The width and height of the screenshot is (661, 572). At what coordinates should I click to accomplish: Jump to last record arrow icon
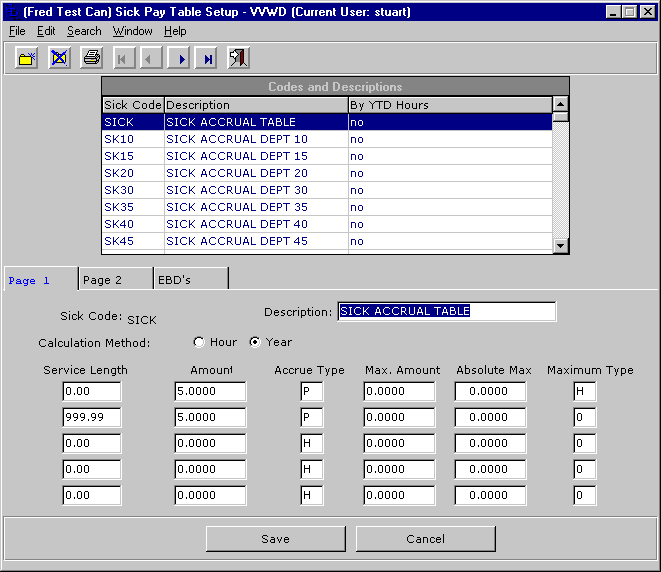[x=208, y=59]
